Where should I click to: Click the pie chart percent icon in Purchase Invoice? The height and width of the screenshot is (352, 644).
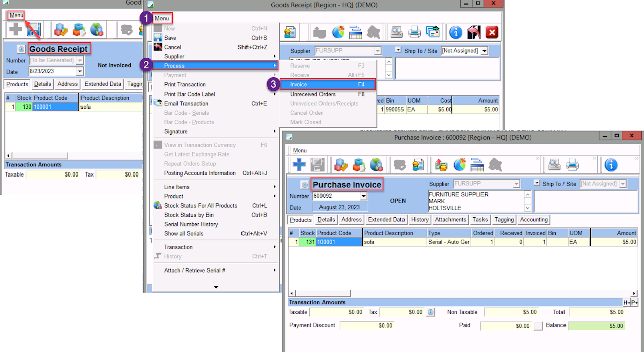click(460, 164)
